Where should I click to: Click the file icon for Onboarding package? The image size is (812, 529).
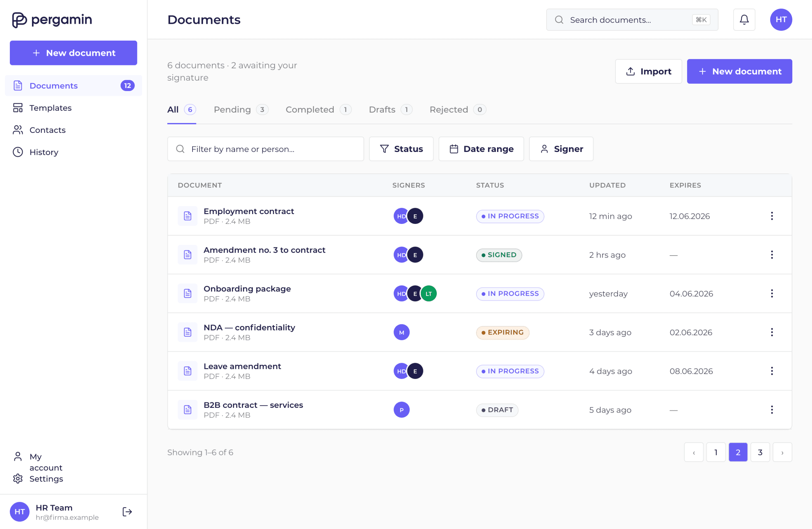(x=188, y=293)
